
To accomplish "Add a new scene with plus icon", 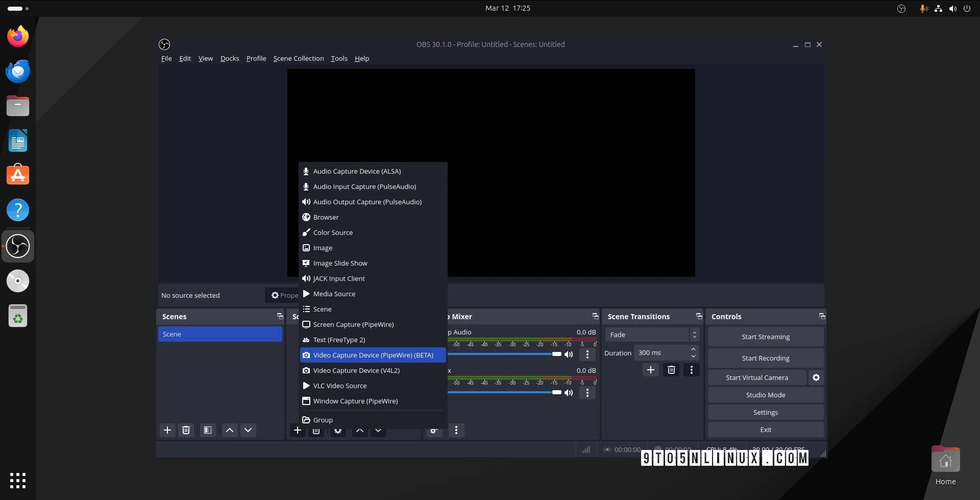I will [x=167, y=430].
